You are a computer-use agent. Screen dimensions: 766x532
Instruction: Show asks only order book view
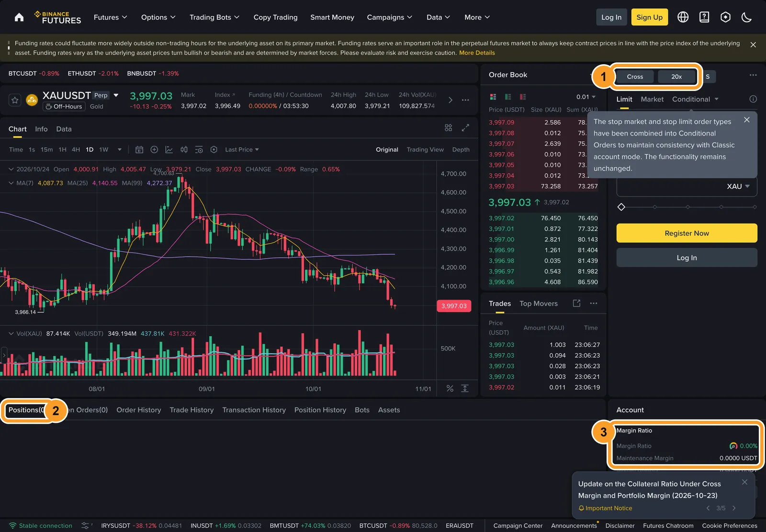point(523,97)
